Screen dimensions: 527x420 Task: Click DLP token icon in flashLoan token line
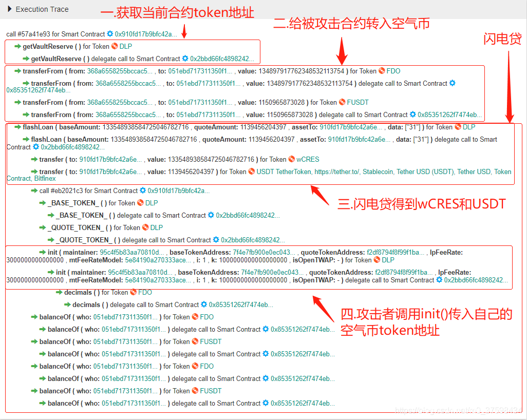pyautogui.click(x=458, y=127)
